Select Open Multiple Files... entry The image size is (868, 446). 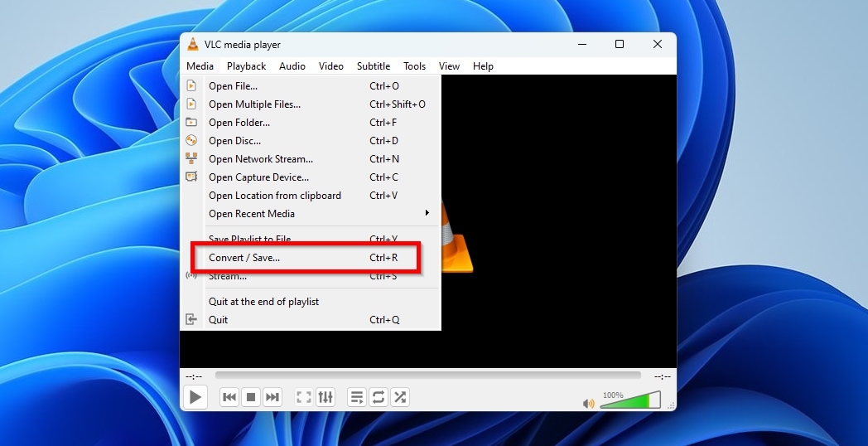tap(310, 104)
